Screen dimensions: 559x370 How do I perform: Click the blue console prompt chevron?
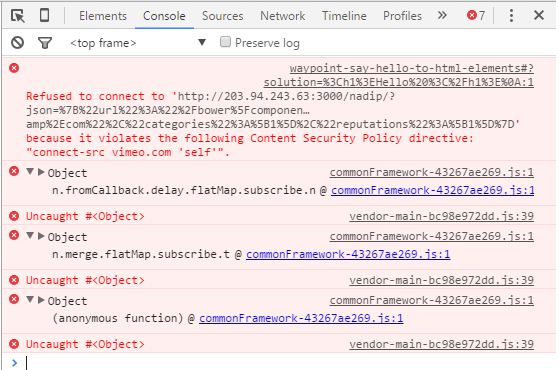(14, 363)
